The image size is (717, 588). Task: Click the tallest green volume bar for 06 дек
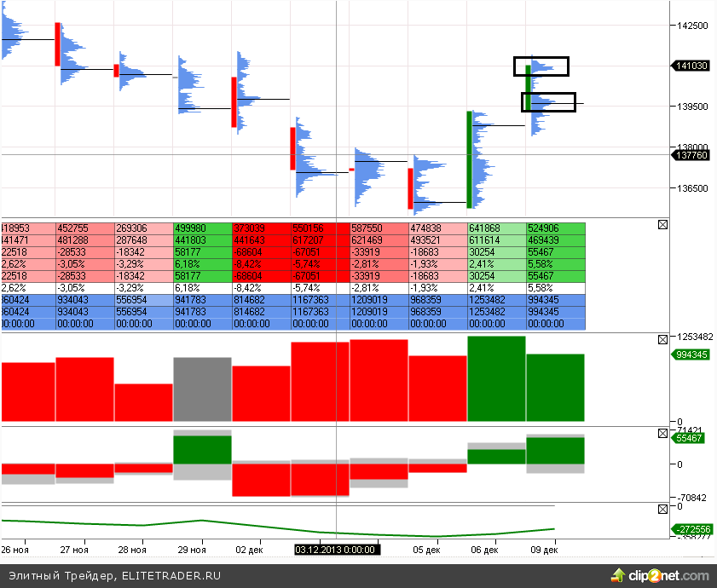click(x=496, y=378)
